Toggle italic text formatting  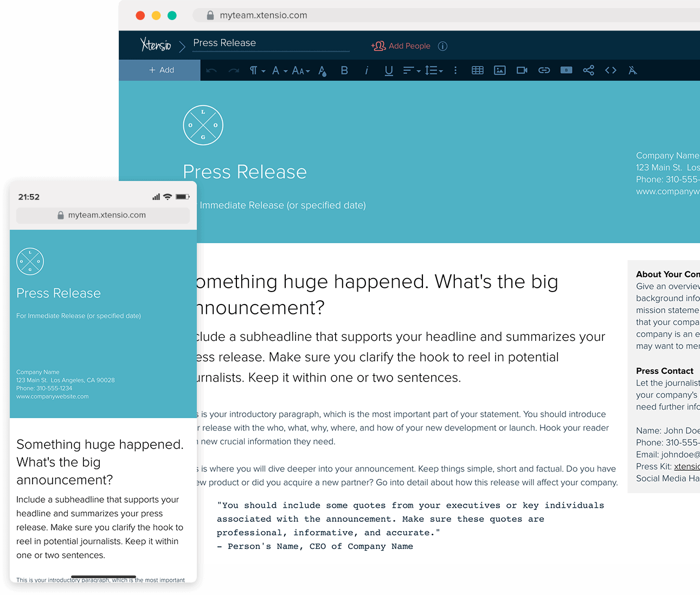[x=367, y=70]
